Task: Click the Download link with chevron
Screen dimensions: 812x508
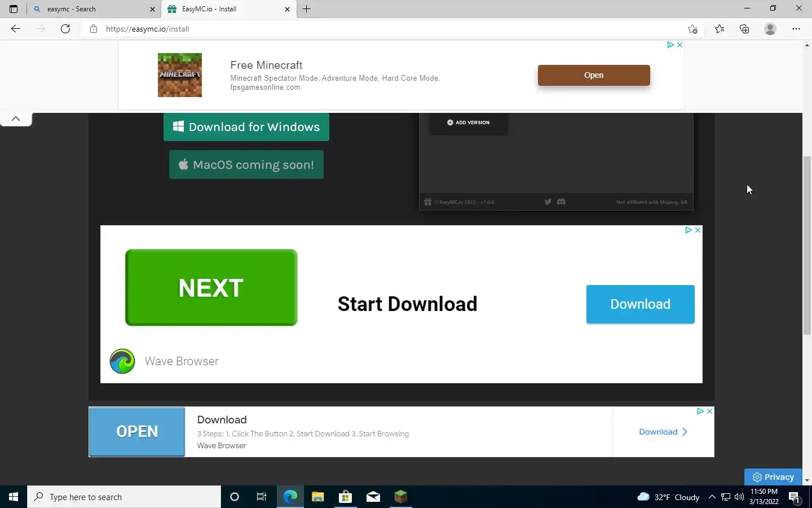Action: 663,432
